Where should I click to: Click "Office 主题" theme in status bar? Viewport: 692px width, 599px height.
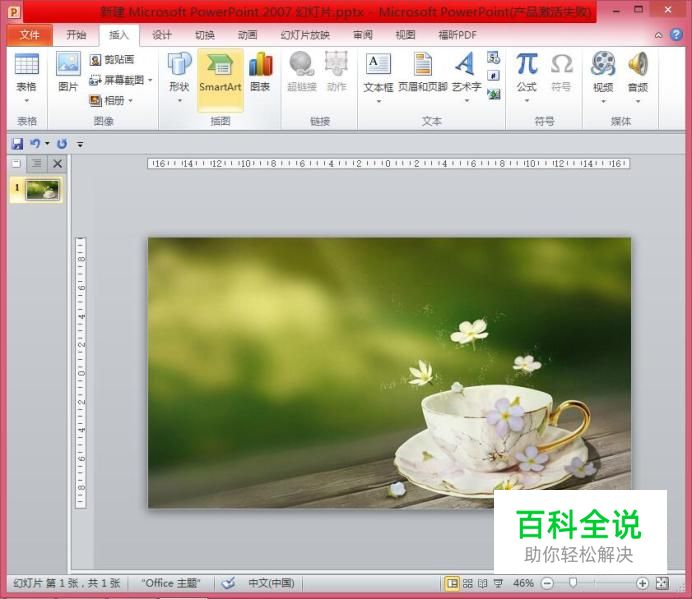[170, 583]
